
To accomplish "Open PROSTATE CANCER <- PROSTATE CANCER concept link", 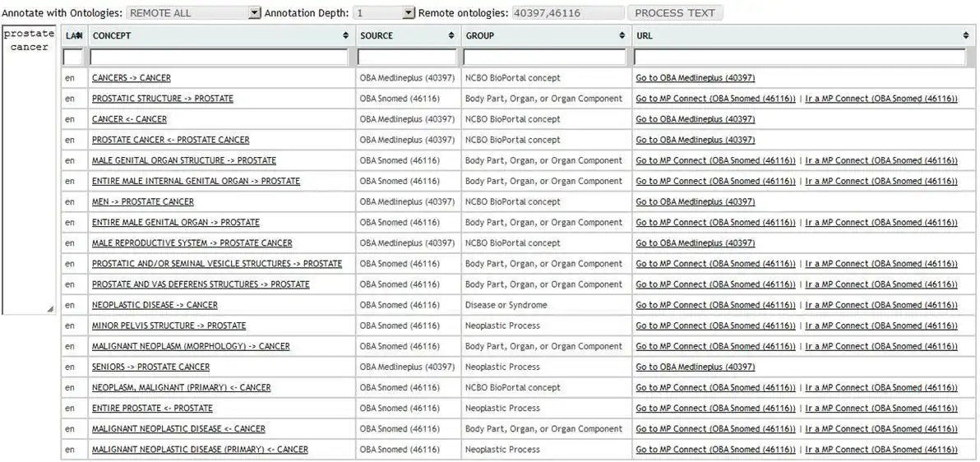I will coord(171,140).
